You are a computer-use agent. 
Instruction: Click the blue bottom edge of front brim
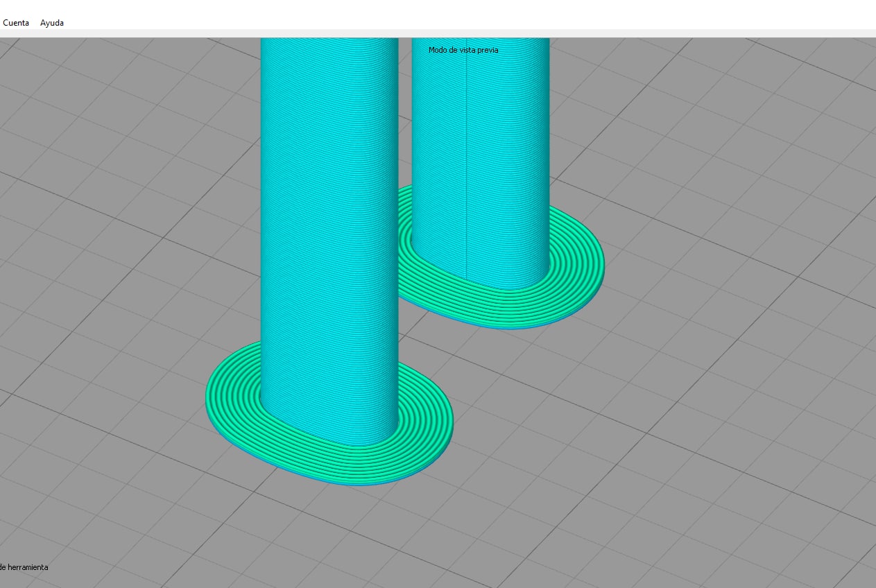[347, 483]
